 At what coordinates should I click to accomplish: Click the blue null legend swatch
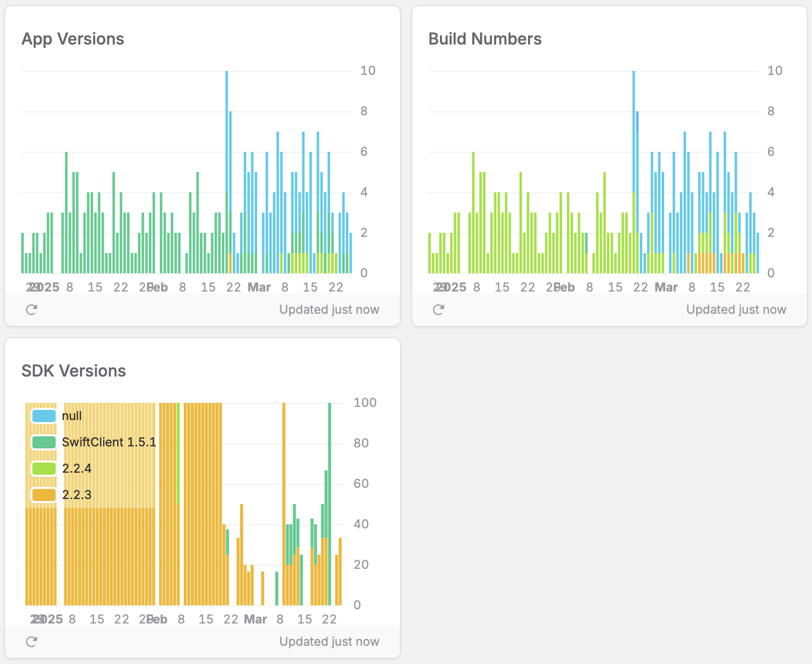click(45, 416)
